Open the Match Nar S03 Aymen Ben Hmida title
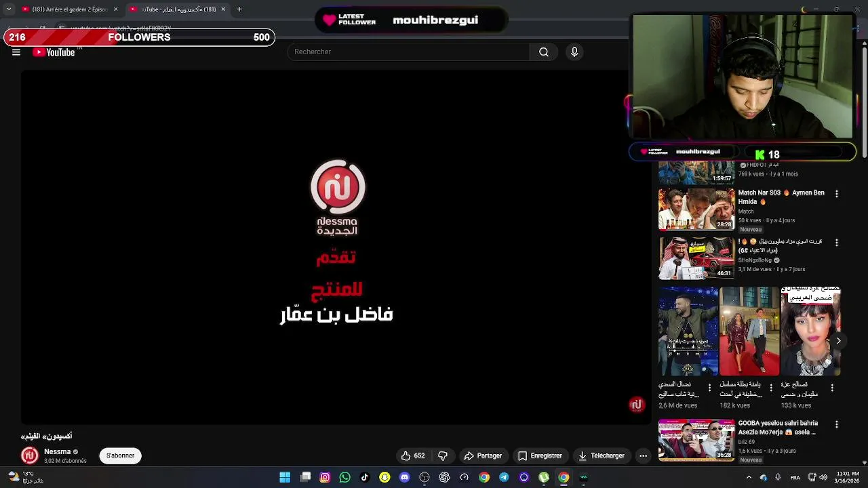The image size is (868, 488). click(x=781, y=197)
